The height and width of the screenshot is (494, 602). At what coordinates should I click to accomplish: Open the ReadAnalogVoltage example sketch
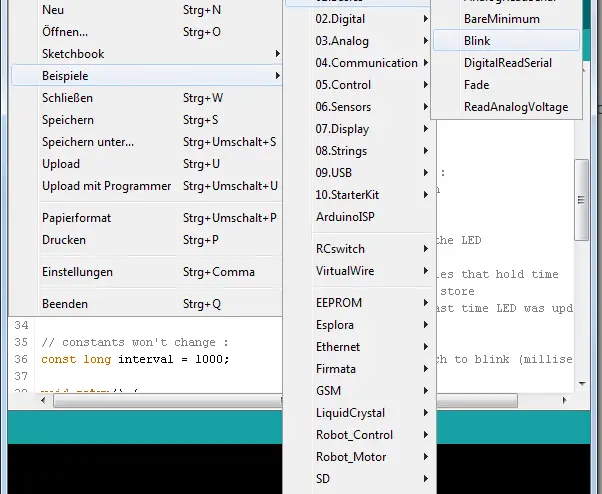tap(506, 107)
